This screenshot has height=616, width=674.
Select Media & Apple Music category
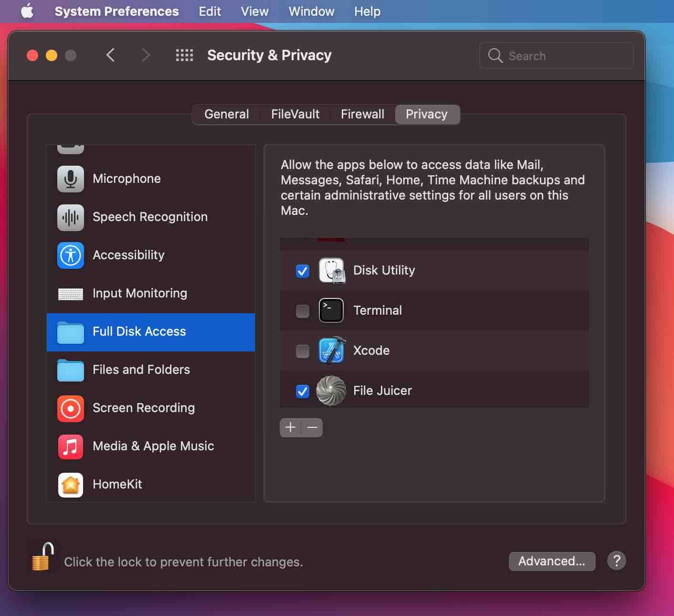pyautogui.click(x=153, y=446)
